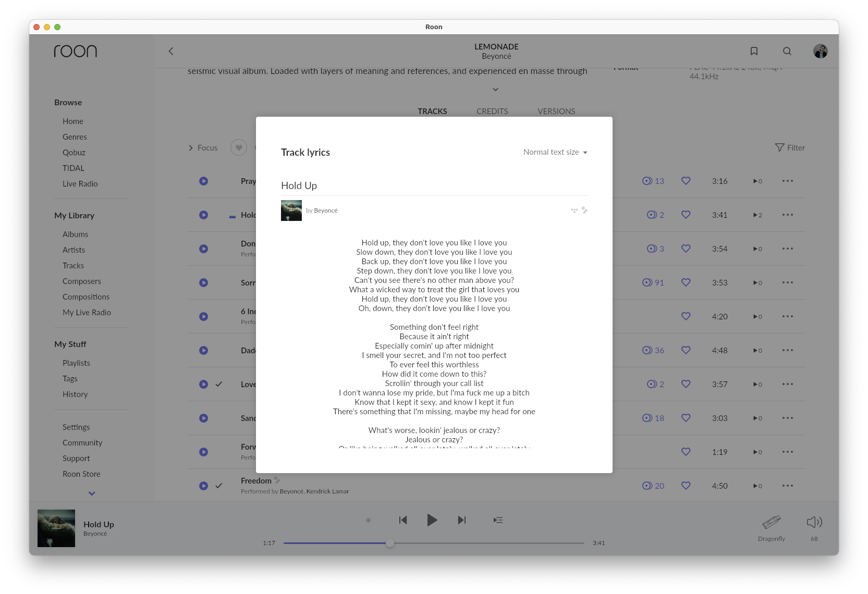This screenshot has width=868, height=594.
Task: Select the Lemonade cover in lyrics dialog
Action: pyautogui.click(x=291, y=211)
